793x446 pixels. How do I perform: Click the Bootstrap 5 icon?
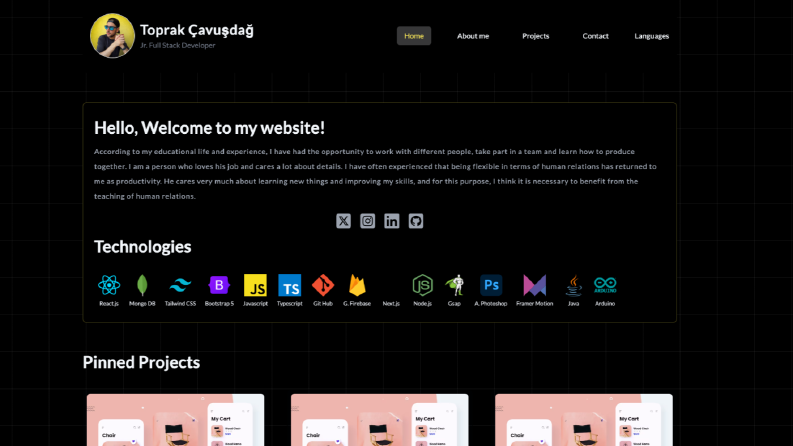tap(219, 285)
